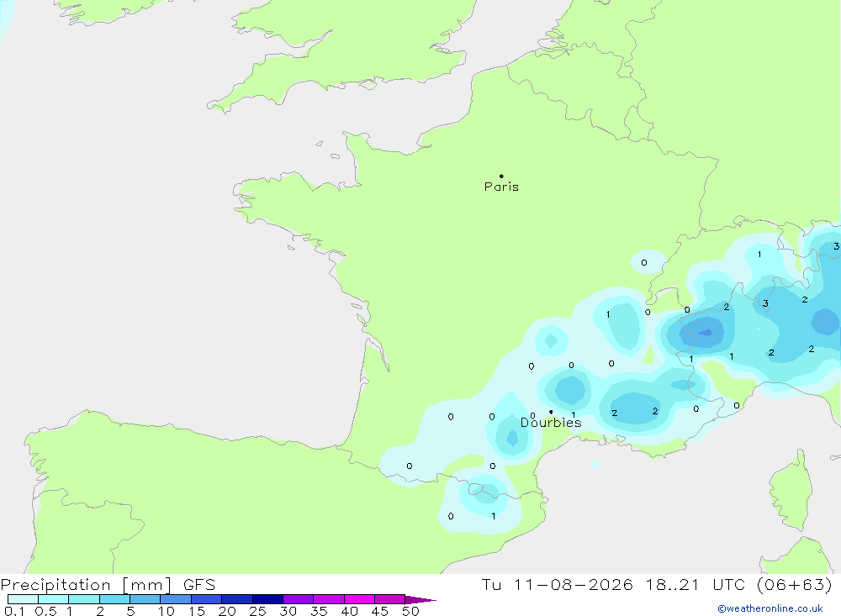The width and height of the screenshot is (841, 616).
Task: Pick the 25–30 mm navy legend swatch
Action: pyautogui.click(x=267, y=599)
